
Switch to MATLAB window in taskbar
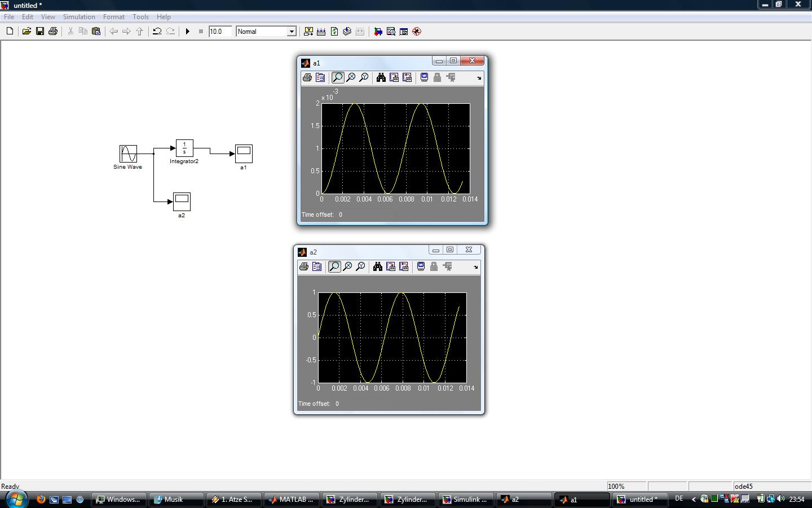292,500
